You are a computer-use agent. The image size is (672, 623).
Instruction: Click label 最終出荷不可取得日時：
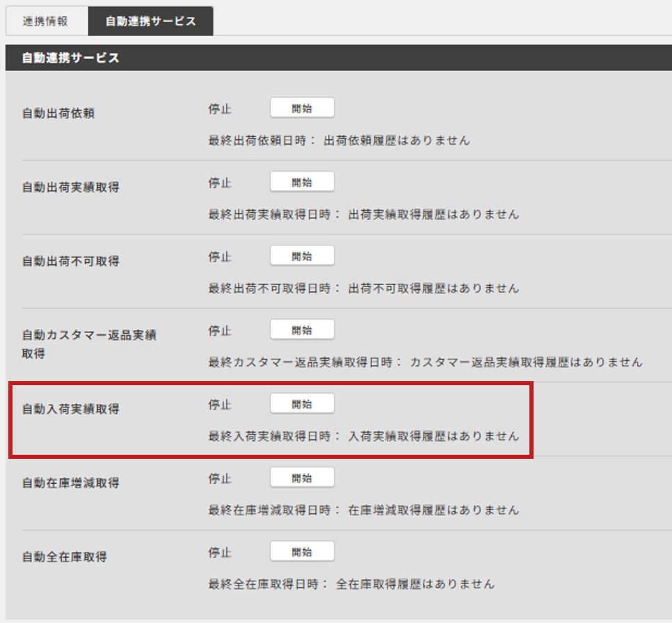275,289
